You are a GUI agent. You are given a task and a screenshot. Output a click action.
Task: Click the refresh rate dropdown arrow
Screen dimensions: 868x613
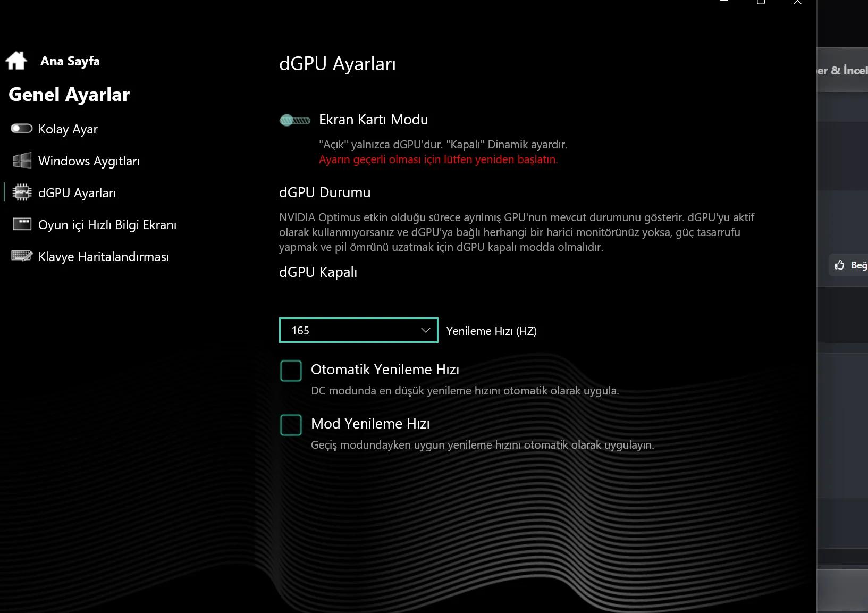[x=425, y=330]
